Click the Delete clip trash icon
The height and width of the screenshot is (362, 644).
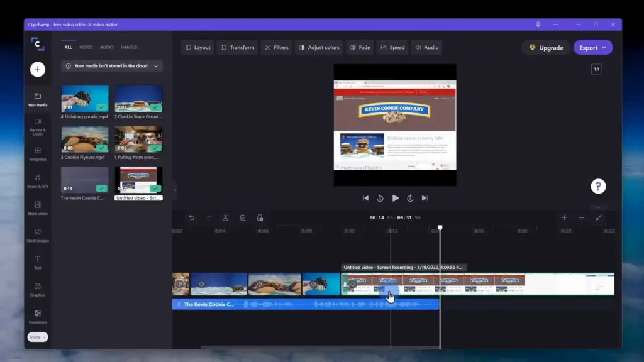tap(243, 217)
